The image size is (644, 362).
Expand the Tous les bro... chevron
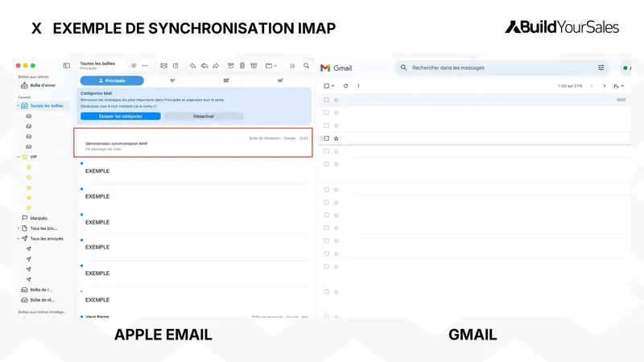point(18,228)
